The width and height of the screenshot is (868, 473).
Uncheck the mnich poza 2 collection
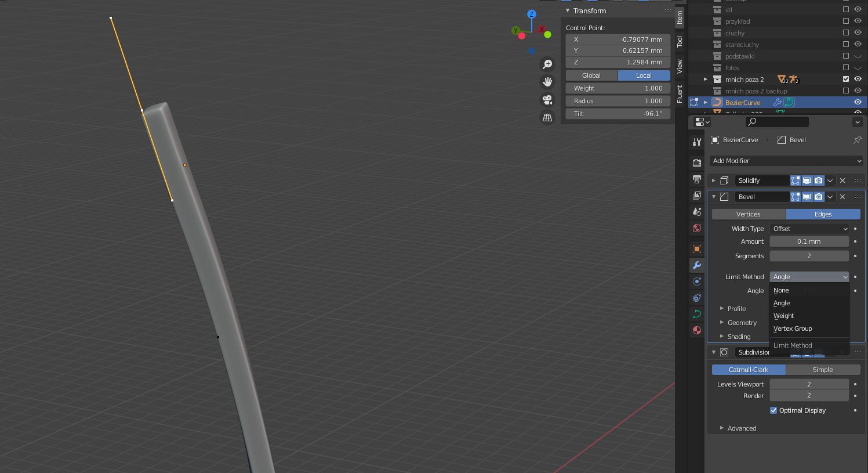tap(846, 79)
